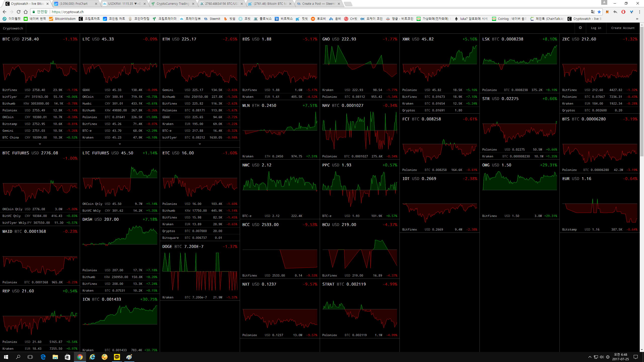The width and height of the screenshot is (644, 362).
Task: Bookmark this page with the star icon
Action: 599,12
